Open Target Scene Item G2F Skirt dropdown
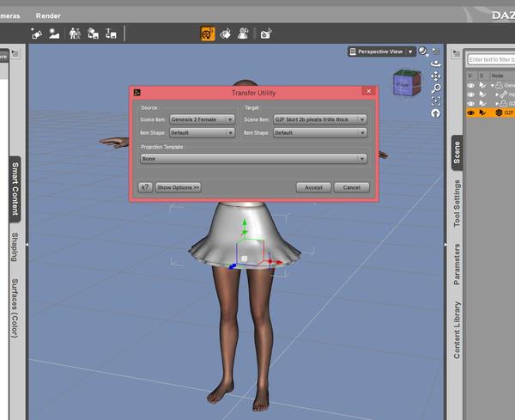 320,119
